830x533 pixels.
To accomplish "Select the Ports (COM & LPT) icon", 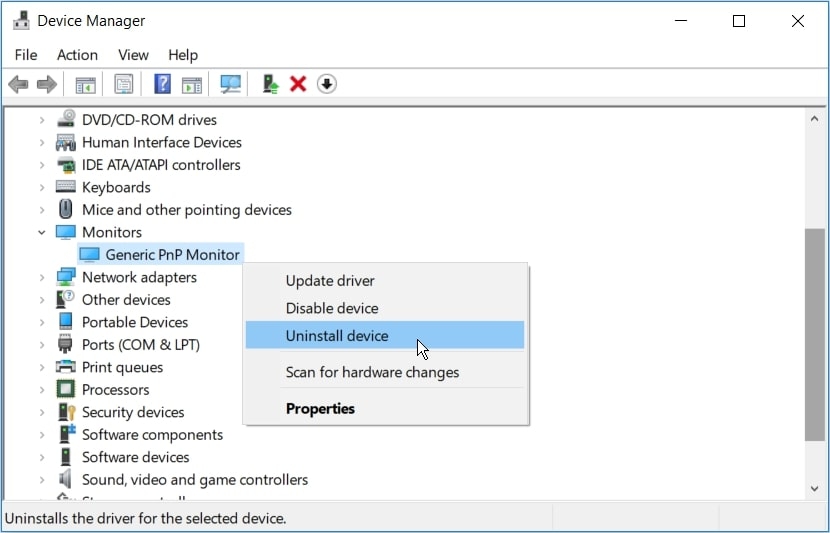I will point(65,344).
